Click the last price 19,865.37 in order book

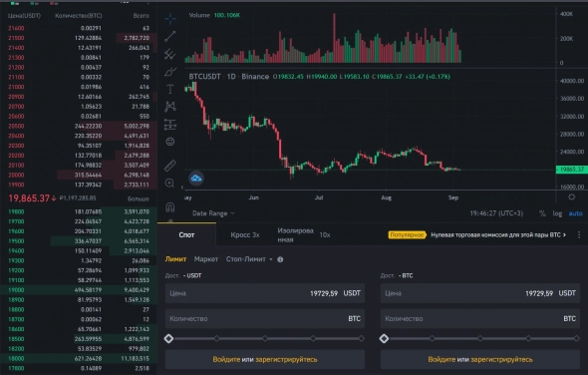pos(29,198)
